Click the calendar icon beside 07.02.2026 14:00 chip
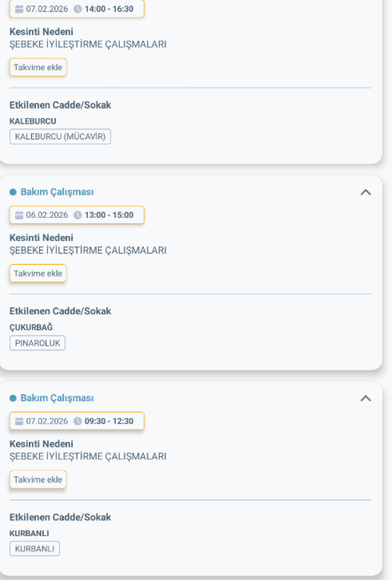 19,9
